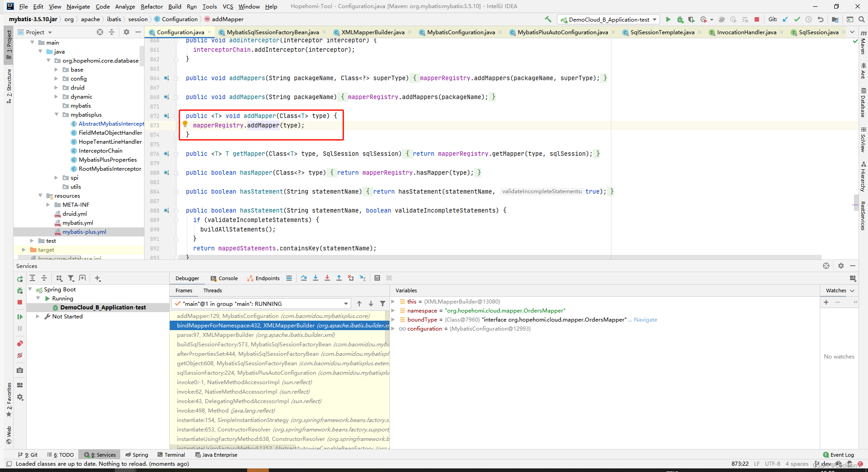Viewport: 868px width, 472px height.
Task: Open Spring tool window at bottom
Action: (137, 455)
